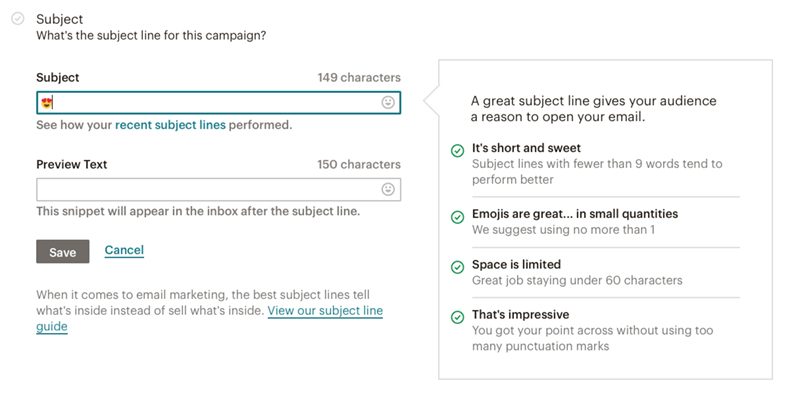Screen dimensions: 800x395
Task: Open emoji picker in Subject field
Action: (388, 103)
